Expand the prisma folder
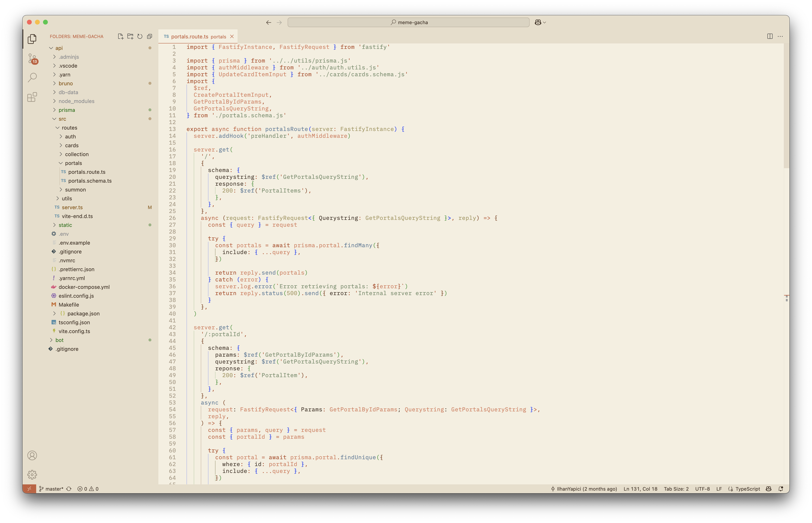This screenshot has width=812, height=523. (x=67, y=110)
